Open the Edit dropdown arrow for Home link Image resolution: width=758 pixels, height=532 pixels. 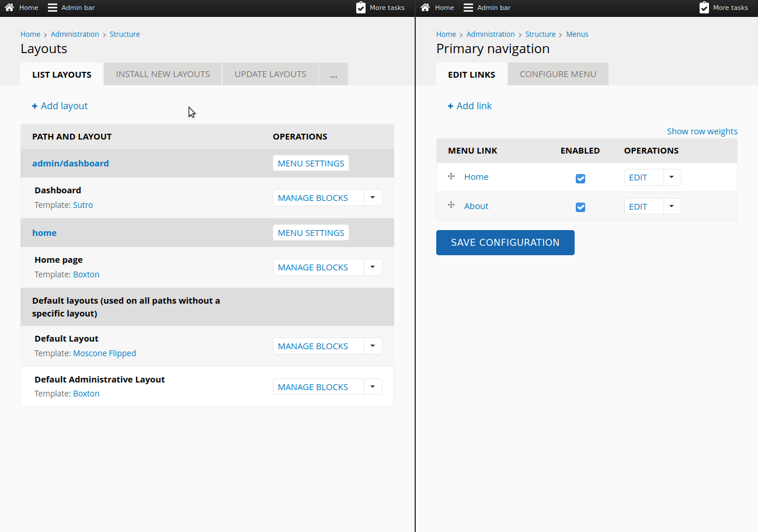(x=672, y=177)
